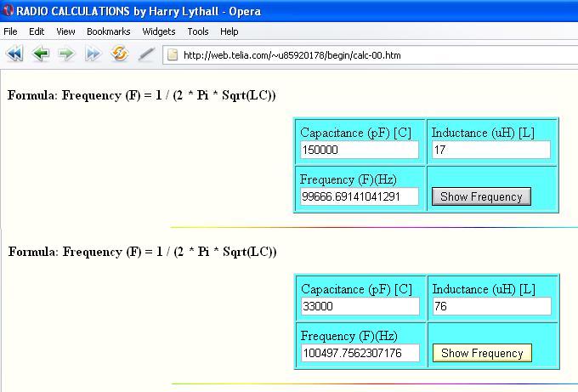
Task: Click the 'Inductance (uH) [L]' label in the first calculator
Action: pos(483,133)
